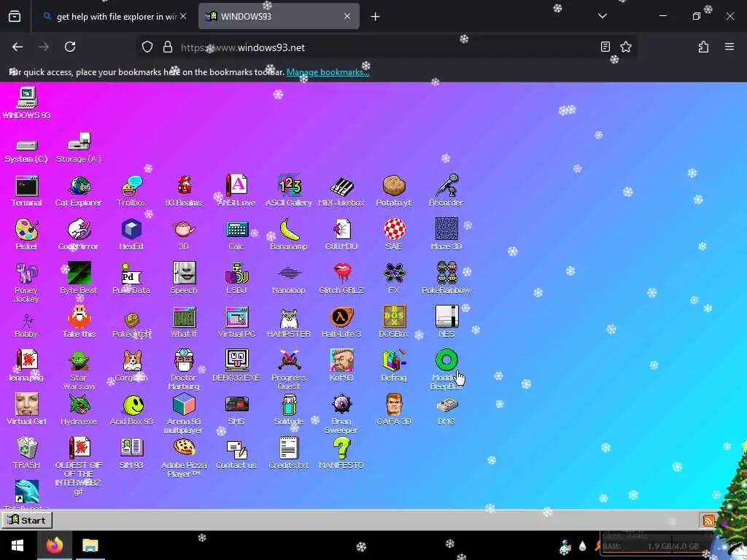The image size is (747, 560).
Task: Open Storage (A:) floppy drive icon
Action: [x=79, y=147]
